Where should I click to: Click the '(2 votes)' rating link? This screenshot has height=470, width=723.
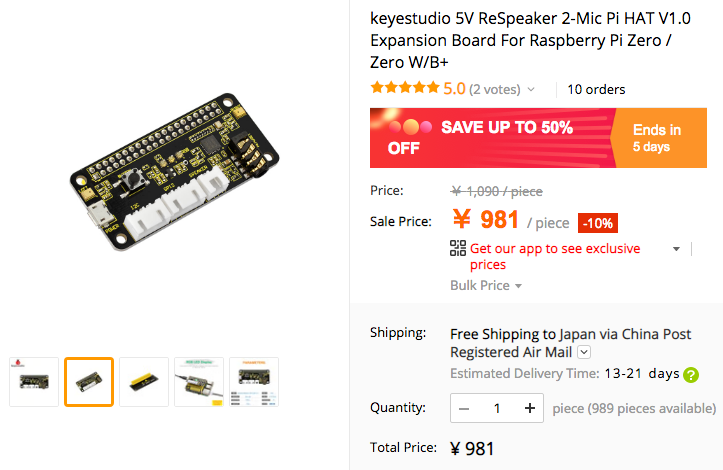(x=496, y=90)
